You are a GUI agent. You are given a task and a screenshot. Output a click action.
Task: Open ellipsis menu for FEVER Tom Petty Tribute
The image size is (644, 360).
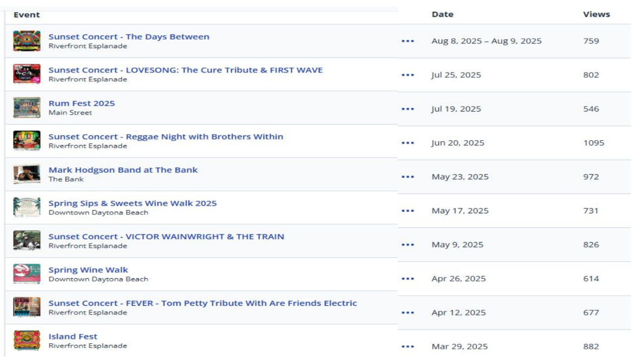point(408,312)
